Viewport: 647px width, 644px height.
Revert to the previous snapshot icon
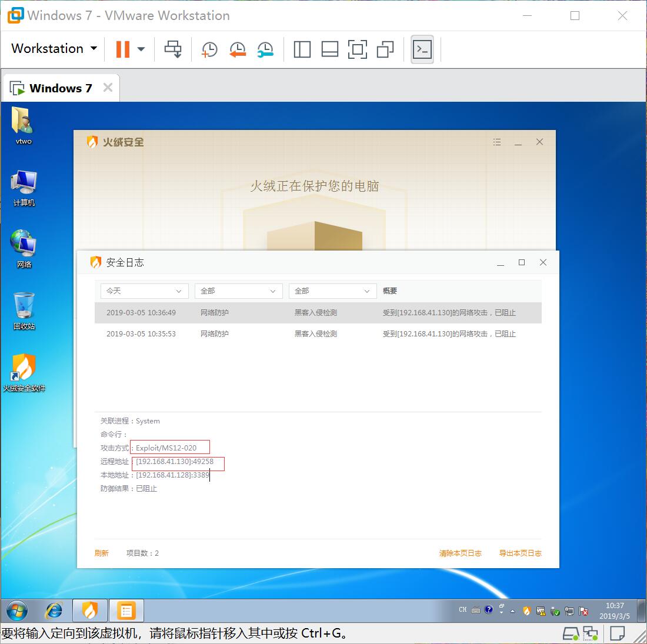pyautogui.click(x=237, y=49)
